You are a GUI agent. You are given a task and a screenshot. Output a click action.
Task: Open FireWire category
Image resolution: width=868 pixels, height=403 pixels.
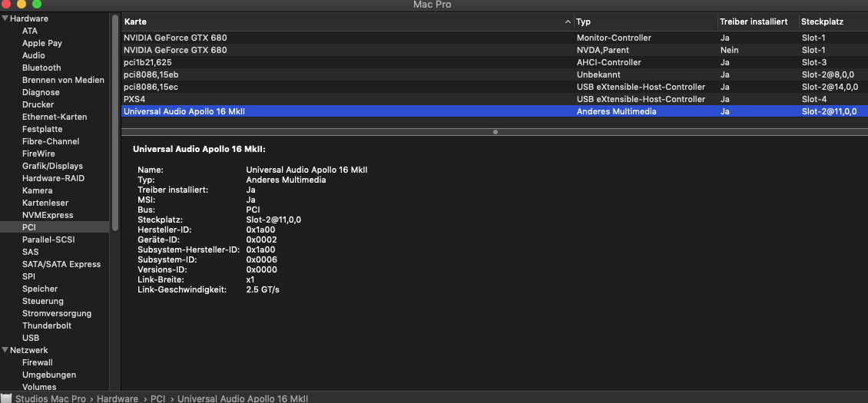pyautogui.click(x=38, y=154)
